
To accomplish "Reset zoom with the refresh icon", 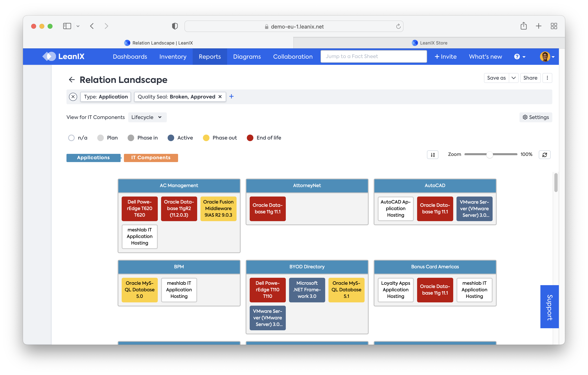I will (544, 154).
